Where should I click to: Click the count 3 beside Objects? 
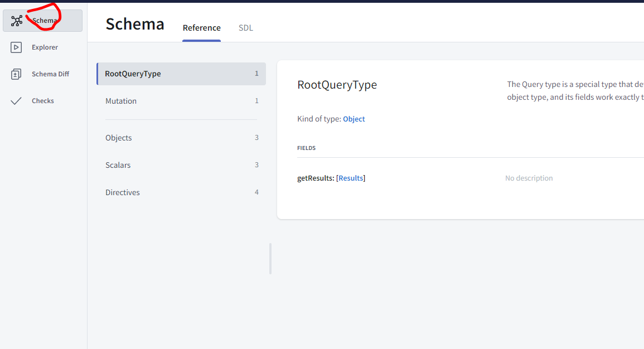pyautogui.click(x=256, y=138)
